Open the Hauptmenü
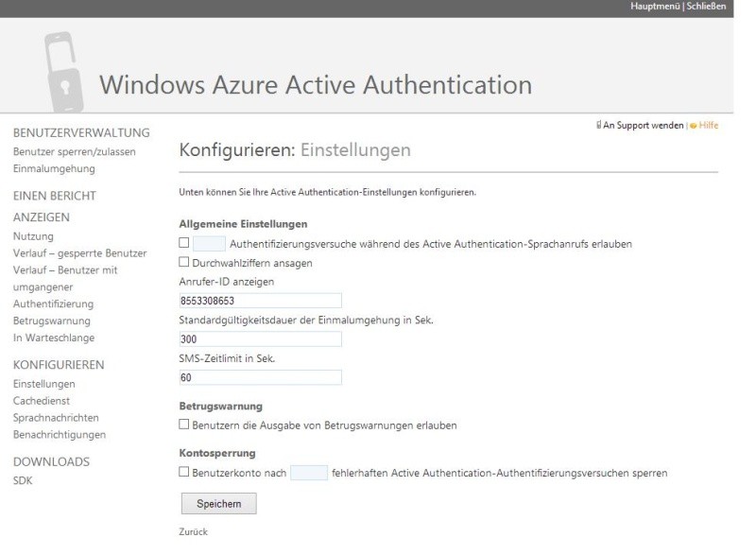Screen dimensions: 756x555 pyautogui.click(x=656, y=6)
